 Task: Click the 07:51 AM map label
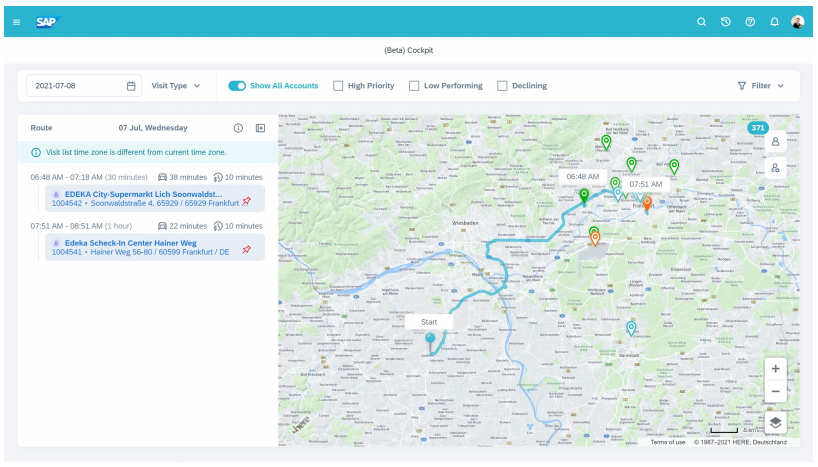click(x=645, y=184)
